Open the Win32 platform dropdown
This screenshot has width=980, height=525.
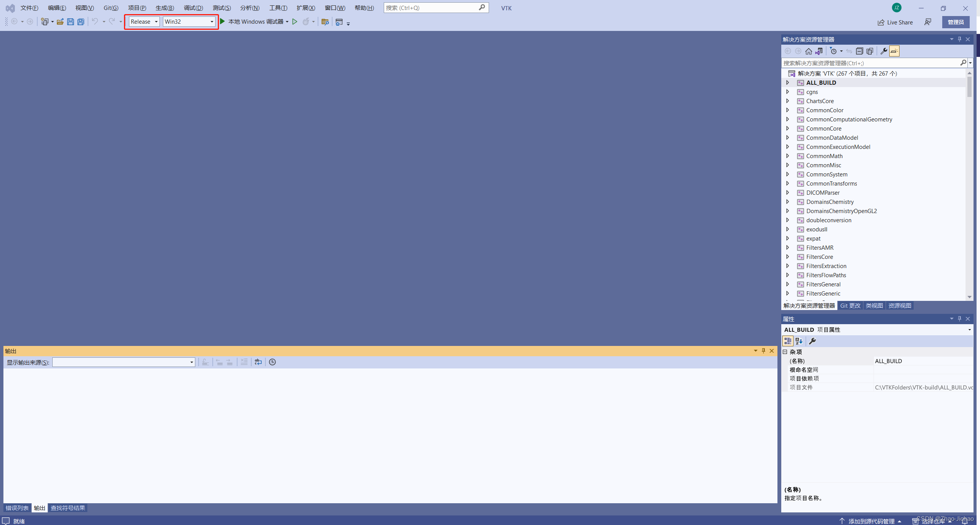coord(189,22)
